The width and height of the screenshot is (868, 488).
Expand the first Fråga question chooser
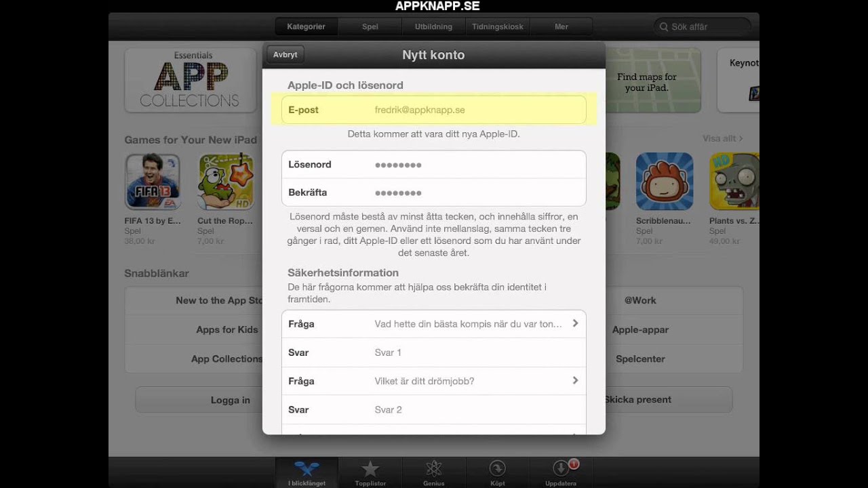[x=434, y=324]
